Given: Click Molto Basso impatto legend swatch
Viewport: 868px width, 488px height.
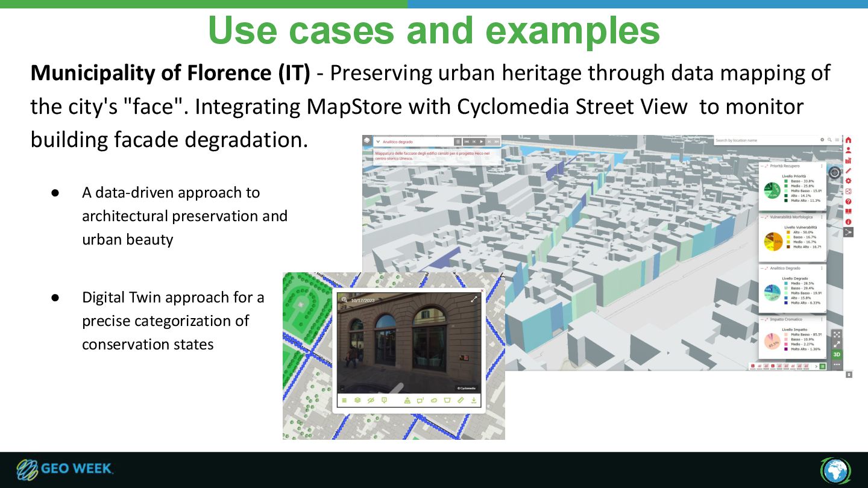Looking at the screenshot, I should coord(786,334).
